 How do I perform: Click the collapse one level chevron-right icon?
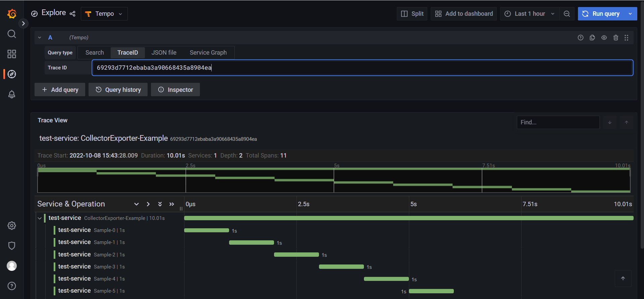click(x=148, y=204)
